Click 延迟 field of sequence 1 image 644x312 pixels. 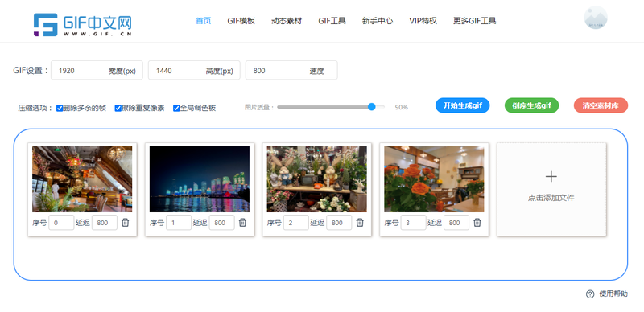222,223
